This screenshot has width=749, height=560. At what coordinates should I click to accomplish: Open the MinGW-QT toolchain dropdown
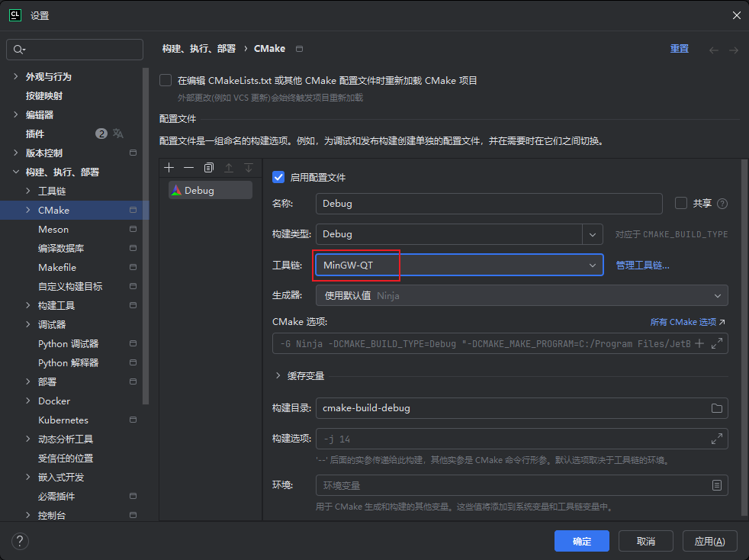[593, 265]
